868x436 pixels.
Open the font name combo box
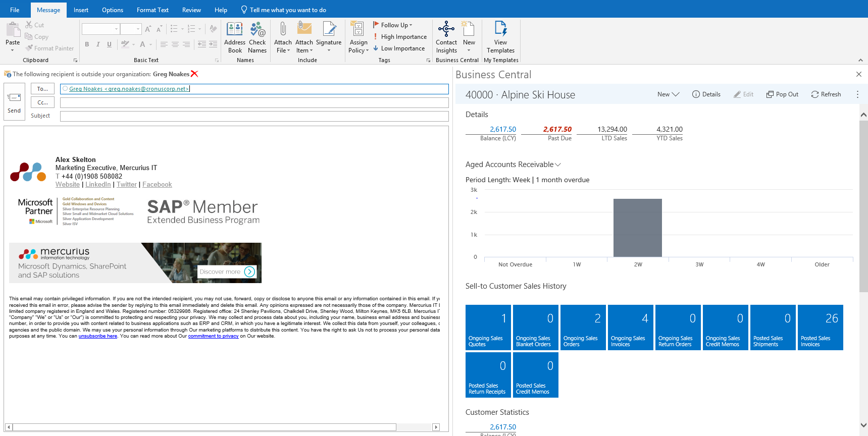101,29
